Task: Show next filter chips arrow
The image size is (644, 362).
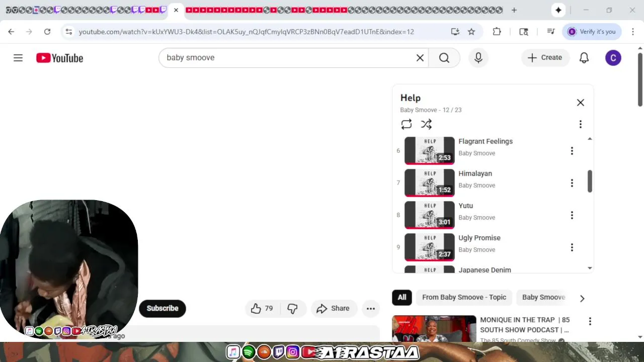Action: [x=582, y=298]
